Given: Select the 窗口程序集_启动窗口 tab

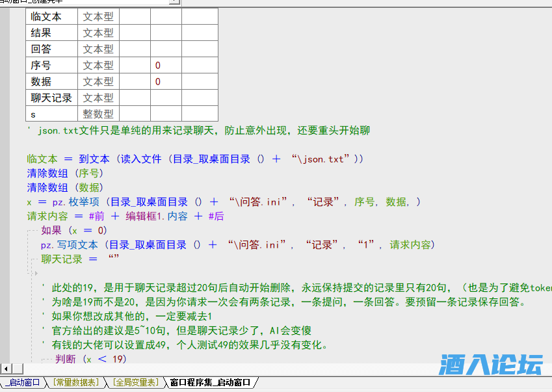Looking at the screenshot, I should (210, 382).
